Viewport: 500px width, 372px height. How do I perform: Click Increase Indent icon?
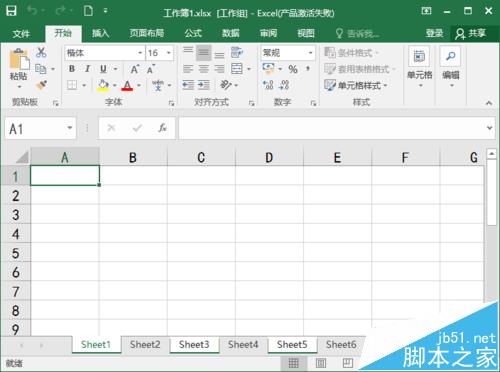[204, 85]
